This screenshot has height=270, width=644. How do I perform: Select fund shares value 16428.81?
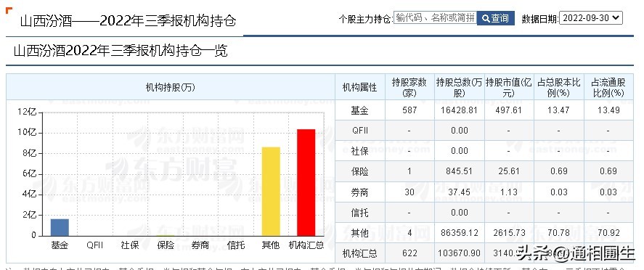459,110
